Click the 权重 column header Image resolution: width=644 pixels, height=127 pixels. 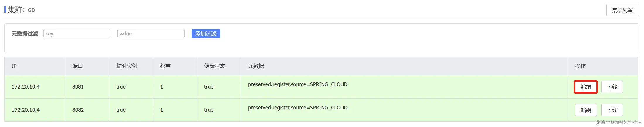(x=165, y=66)
